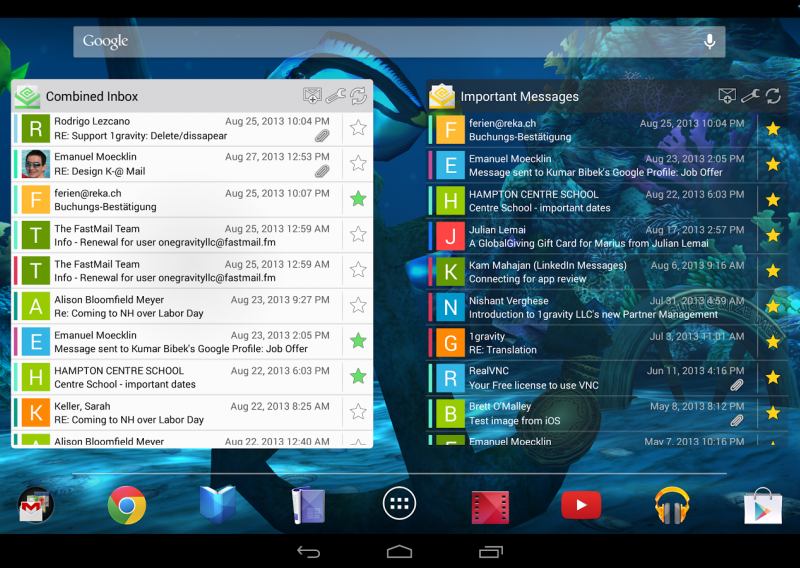Open 'A GlobalGiving Gift Card for Marius' message
Screen dimensions: 800x568
[589, 243]
